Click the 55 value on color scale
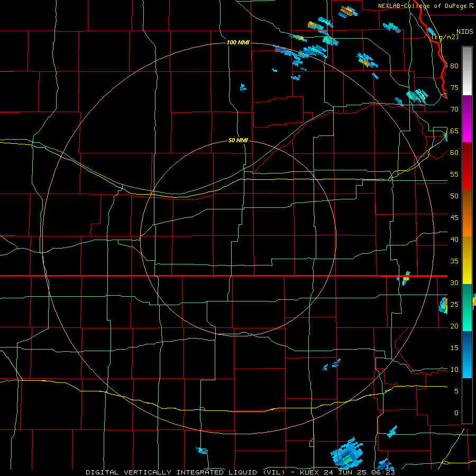Viewport: 476px width, 476px height. [454, 174]
